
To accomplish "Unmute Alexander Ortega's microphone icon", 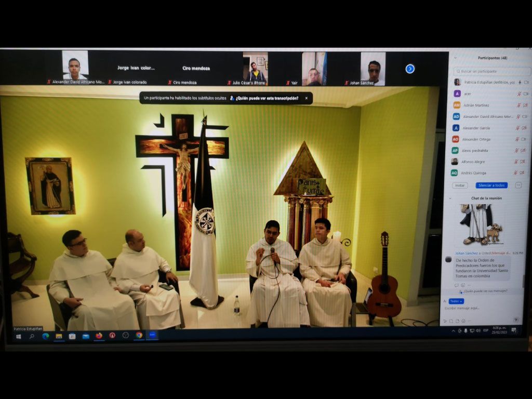I will pyautogui.click(x=517, y=139).
